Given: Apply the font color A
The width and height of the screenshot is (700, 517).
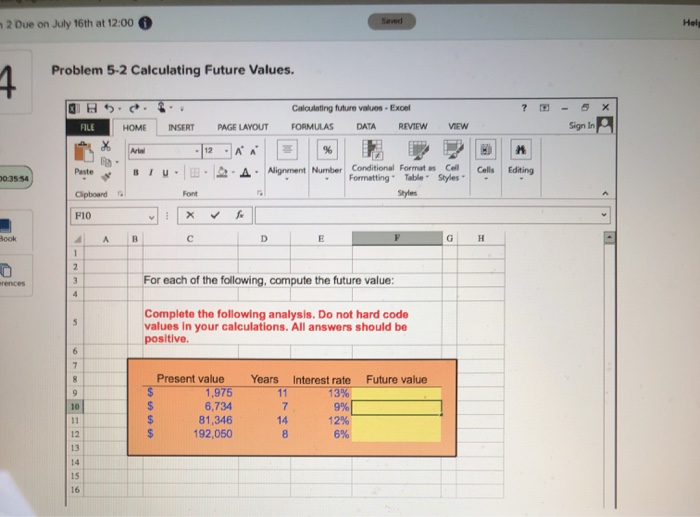Looking at the screenshot, I should point(245,172).
